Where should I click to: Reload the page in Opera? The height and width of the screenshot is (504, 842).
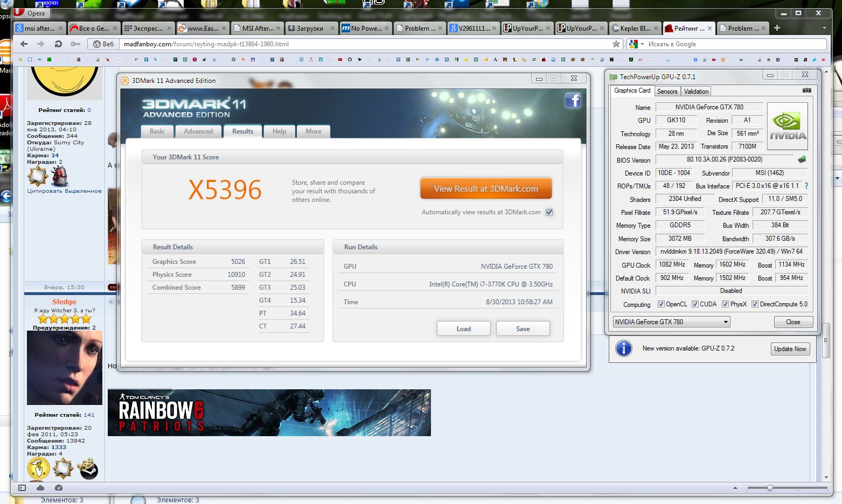(x=58, y=44)
